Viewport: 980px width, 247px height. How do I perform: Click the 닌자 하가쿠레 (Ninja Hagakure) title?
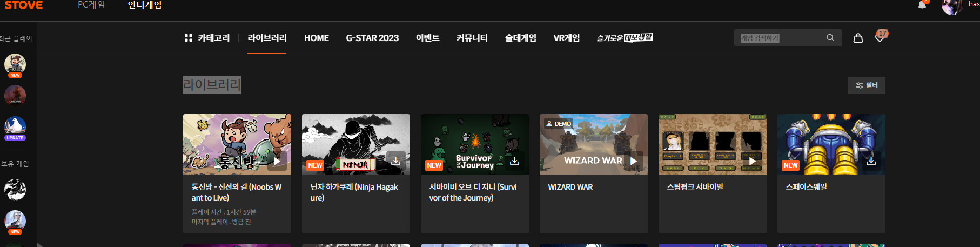(x=354, y=192)
